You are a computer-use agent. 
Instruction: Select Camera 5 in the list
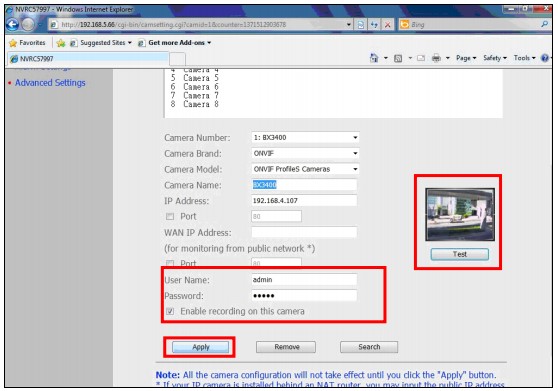194,78
